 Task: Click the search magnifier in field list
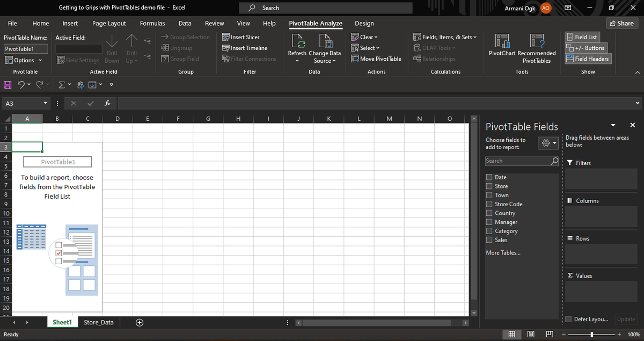coord(554,161)
